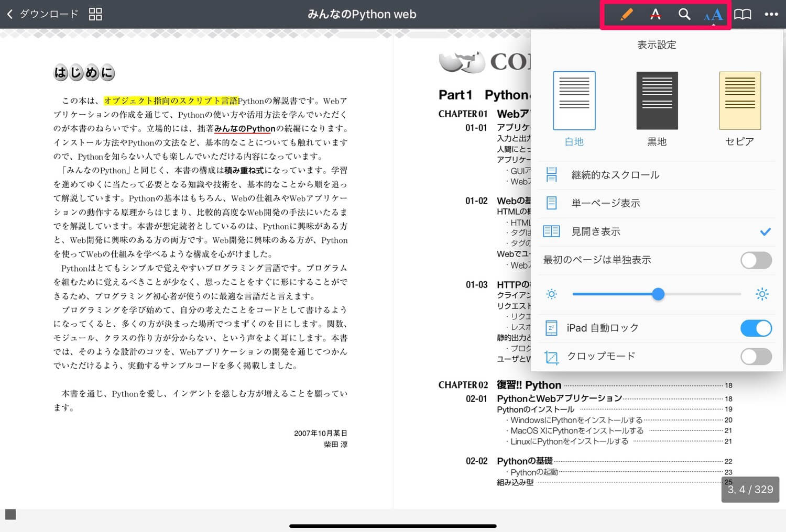The height and width of the screenshot is (532, 786).
Task: Select the 白地 white background theme
Action: click(x=574, y=109)
